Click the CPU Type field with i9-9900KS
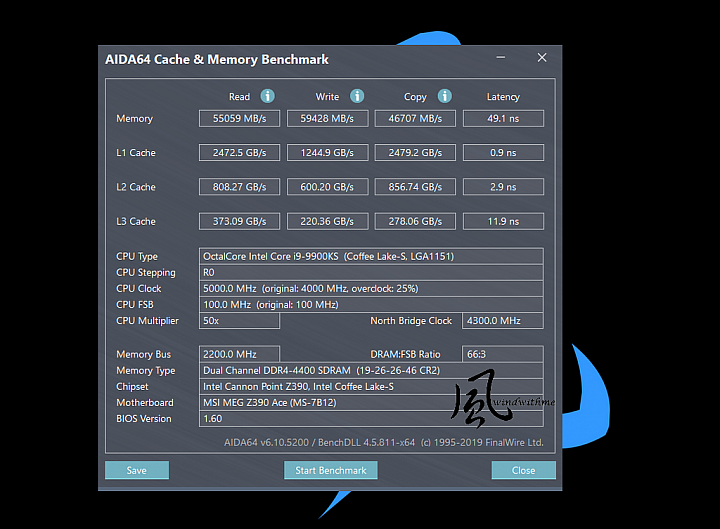 tap(371, 256)
